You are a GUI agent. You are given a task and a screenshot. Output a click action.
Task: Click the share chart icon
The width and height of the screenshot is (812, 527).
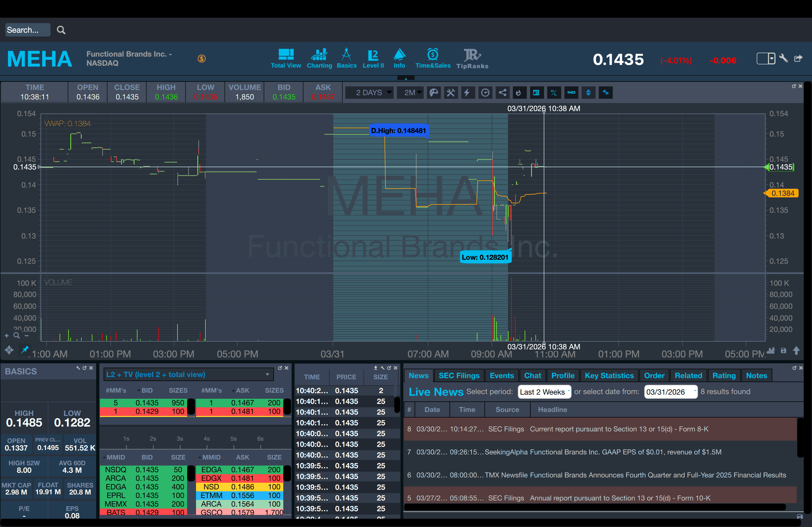(x=503, y=93)
